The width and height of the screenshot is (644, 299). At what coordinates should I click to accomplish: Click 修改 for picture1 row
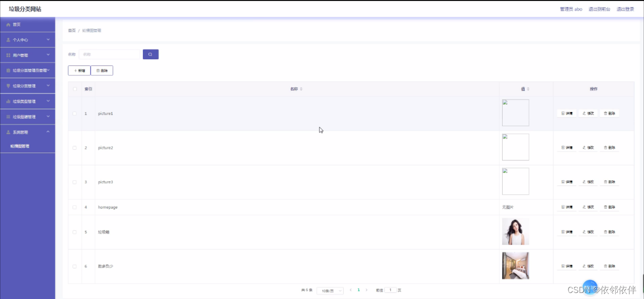pos(588,114)
